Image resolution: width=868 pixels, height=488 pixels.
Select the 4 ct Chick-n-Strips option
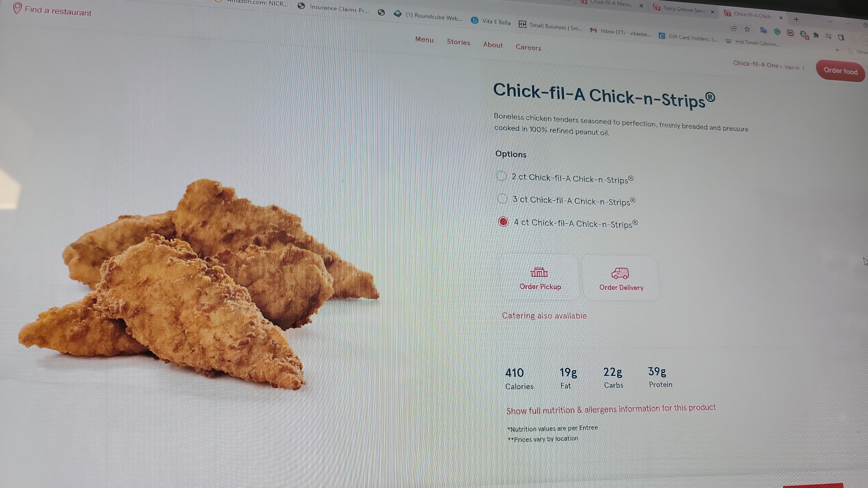coord(503,222)
